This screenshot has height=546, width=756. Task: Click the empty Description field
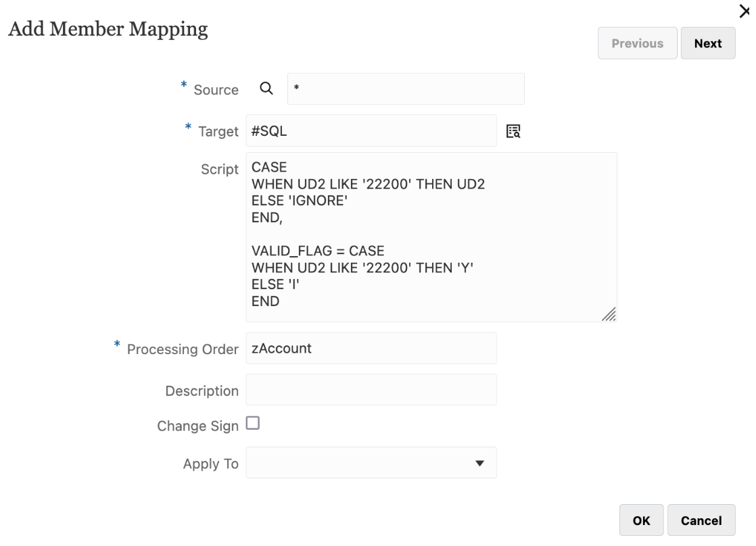click(371, 390)
